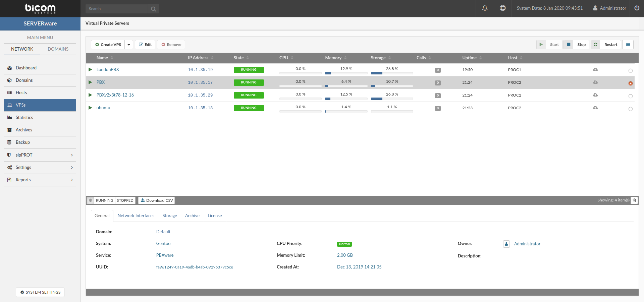644x302 pixels.
Task: Select the LondonPBX row radio button
Action: (631, 71)
